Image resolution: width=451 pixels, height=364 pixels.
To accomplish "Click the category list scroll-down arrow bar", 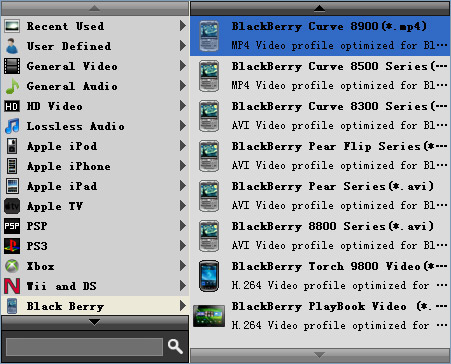I will coord(95,322).
